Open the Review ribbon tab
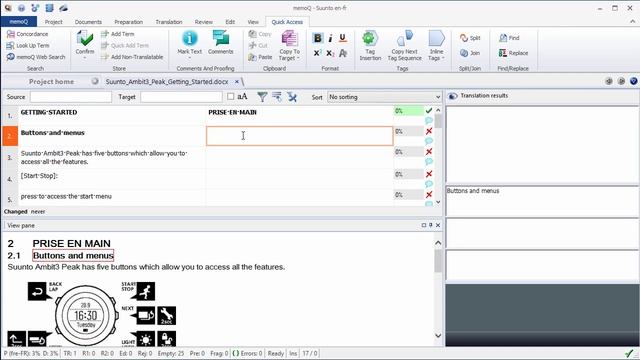This screenshot has height=360, width=640. point(203,22)
